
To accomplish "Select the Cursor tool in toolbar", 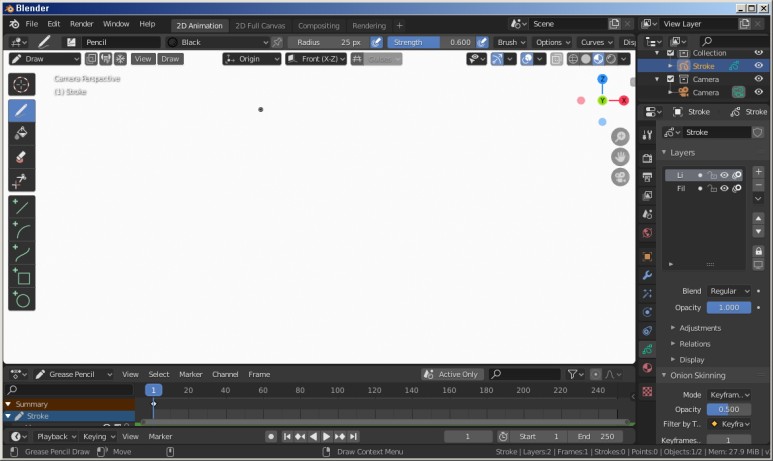I will (21, 85).
